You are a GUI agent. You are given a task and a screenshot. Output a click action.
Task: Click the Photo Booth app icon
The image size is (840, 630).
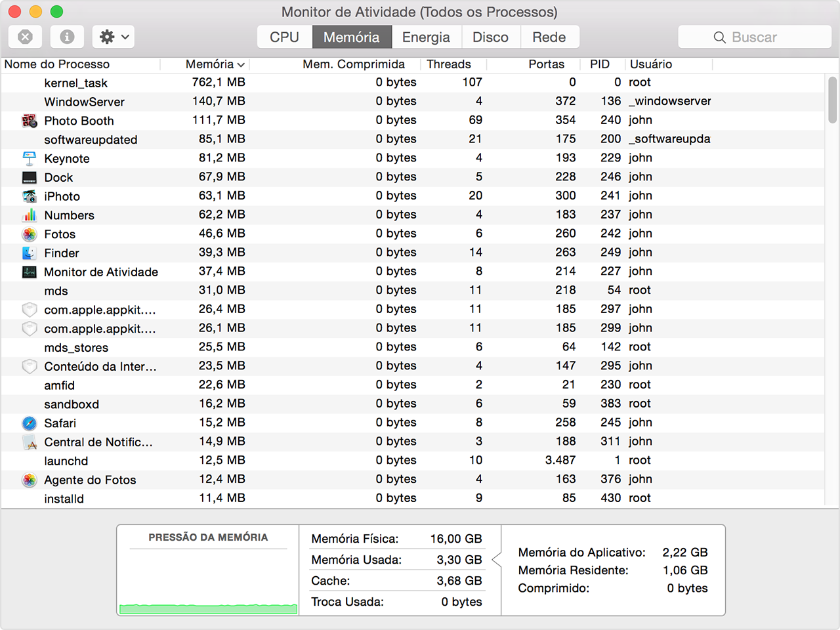[x=30, y=121]
